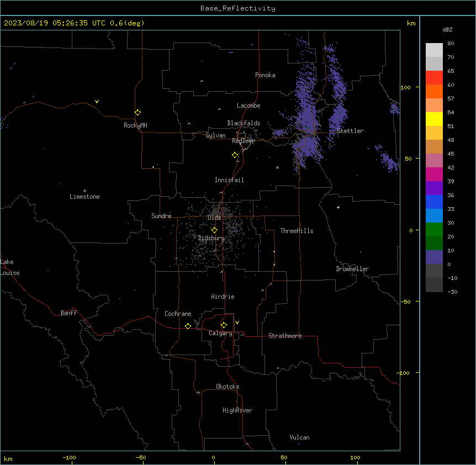Click the Banff label

[x=68, y=313]
